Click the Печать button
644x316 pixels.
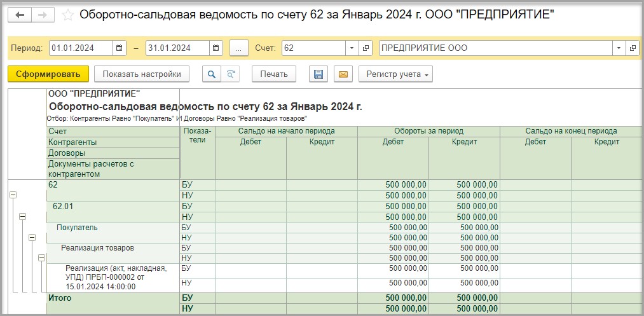coord(274,74)
